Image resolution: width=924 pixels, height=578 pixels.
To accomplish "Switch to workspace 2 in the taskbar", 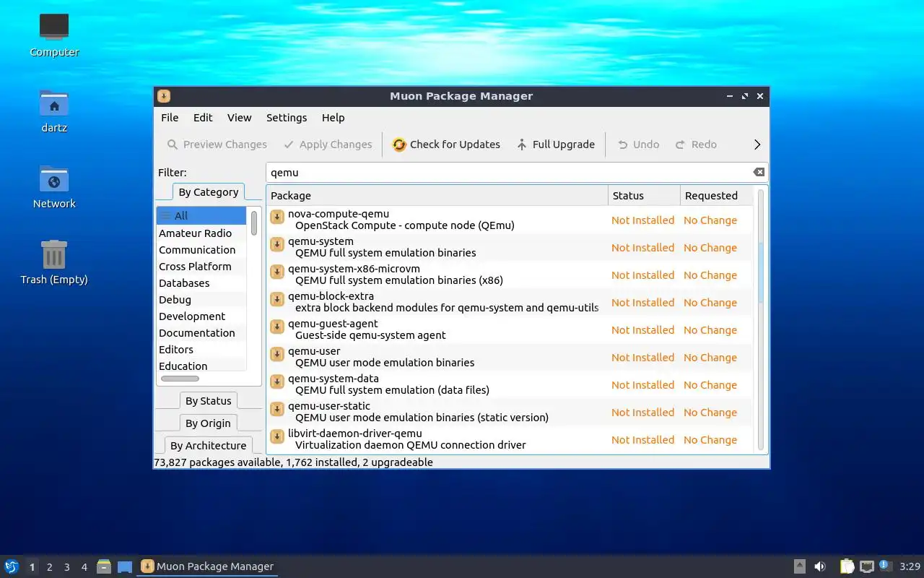I will pos(49,567).
